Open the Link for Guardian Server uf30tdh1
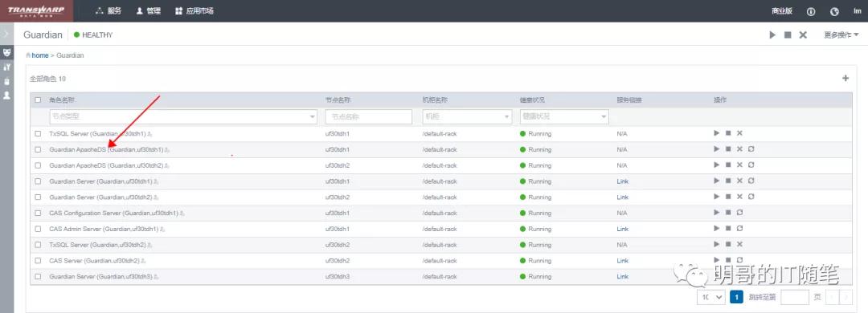The height and width of the screenshot is (313, 868). (x=622, y=181)
